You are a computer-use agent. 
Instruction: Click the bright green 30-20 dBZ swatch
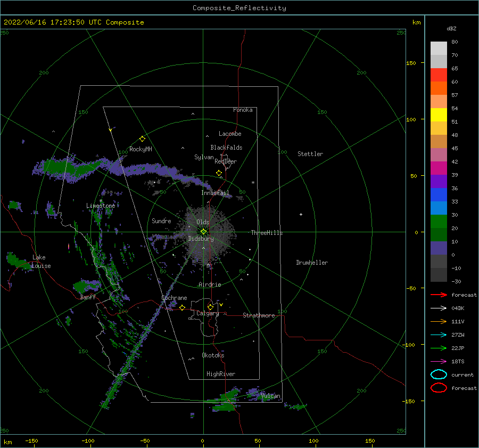point(439,222)
